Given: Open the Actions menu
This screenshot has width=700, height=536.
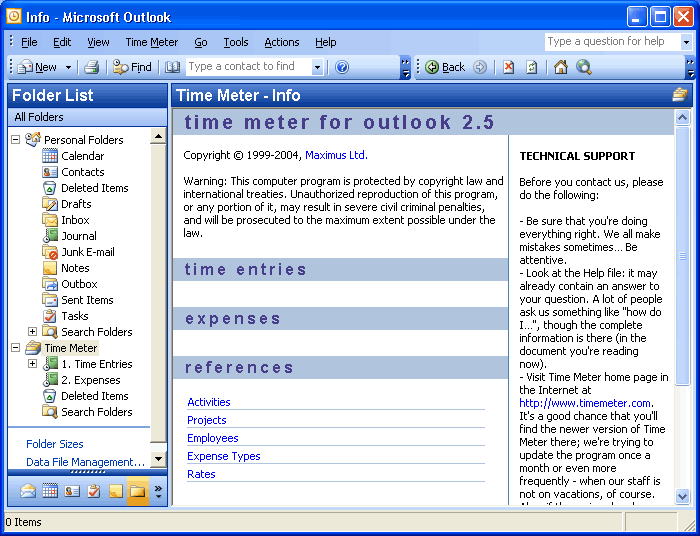Looking at the screenshot, I should (x=282, y=42).
